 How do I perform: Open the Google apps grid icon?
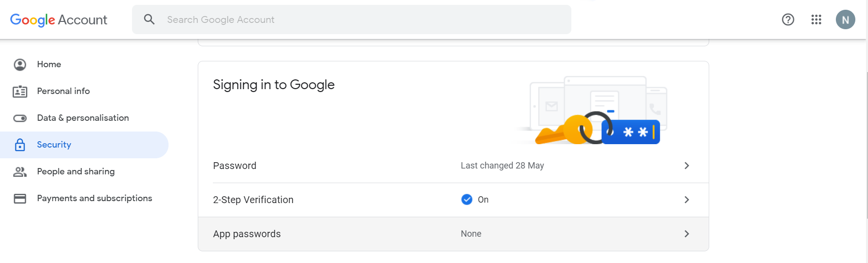click(816, 19)
